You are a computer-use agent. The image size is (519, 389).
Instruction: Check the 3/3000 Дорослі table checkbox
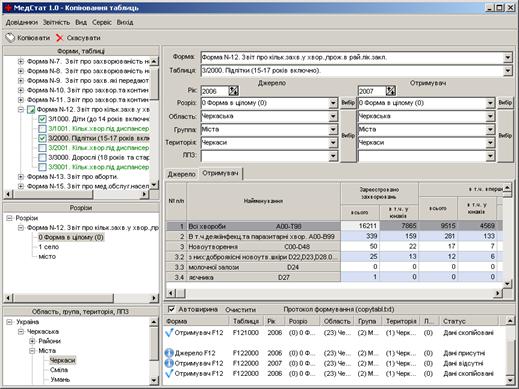42,157
